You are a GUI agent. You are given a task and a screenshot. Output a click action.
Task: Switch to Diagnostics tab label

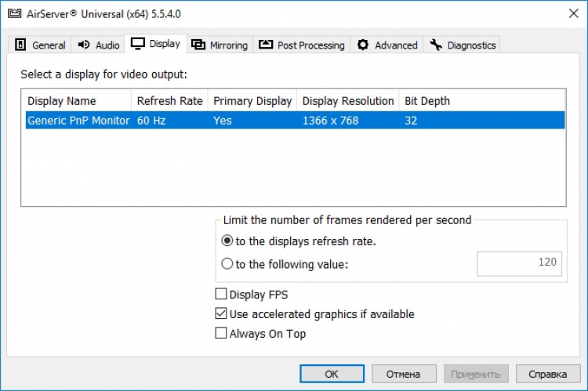471,45
